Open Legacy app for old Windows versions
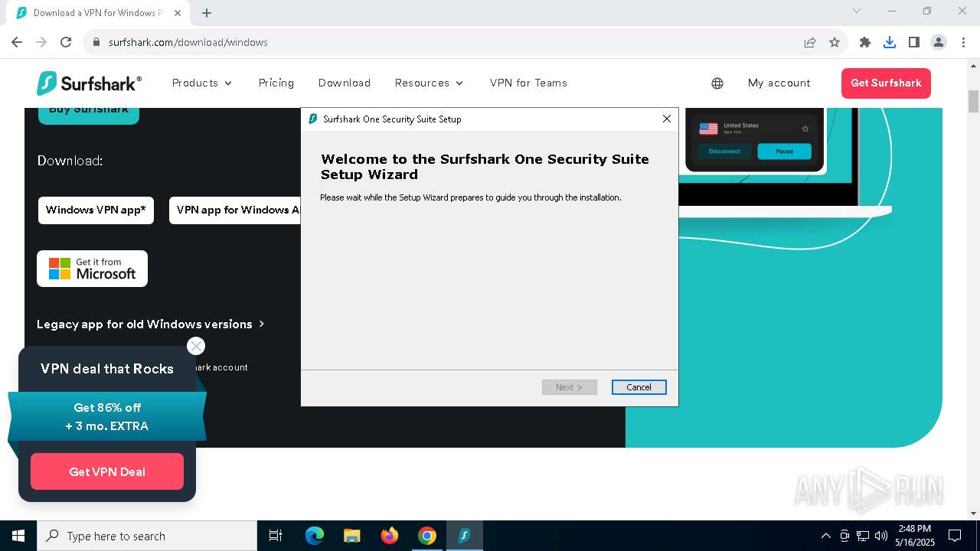Screen dimensions: 980x551 [151, 324]
